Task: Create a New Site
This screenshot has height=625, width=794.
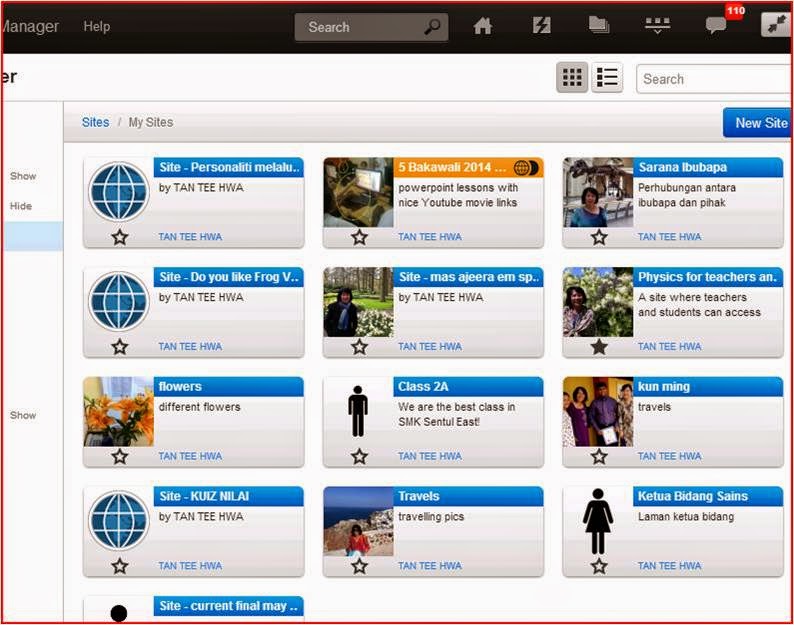Action: tap(758, 123)
